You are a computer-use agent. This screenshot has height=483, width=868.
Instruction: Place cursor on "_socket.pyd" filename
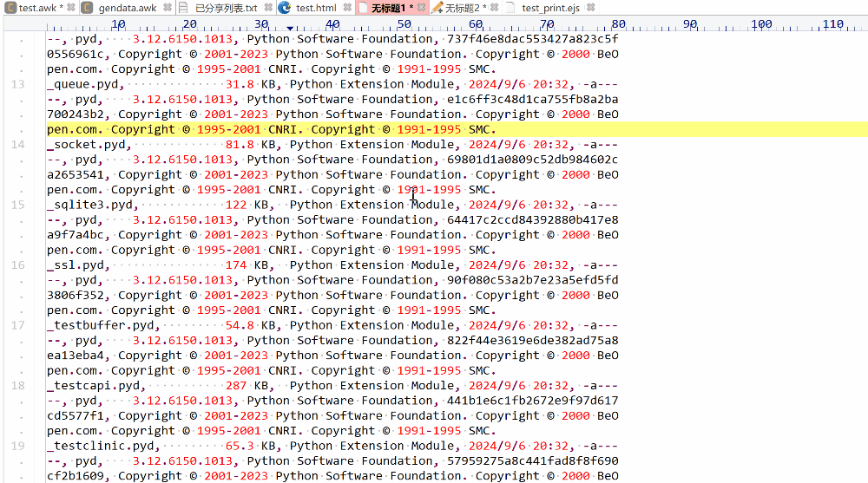tap(86, 145)
